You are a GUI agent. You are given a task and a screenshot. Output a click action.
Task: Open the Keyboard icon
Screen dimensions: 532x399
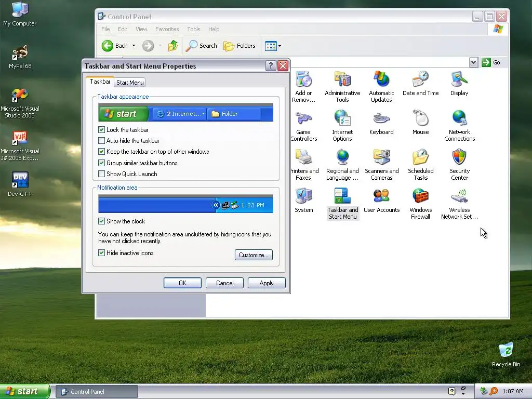[381, 123]
